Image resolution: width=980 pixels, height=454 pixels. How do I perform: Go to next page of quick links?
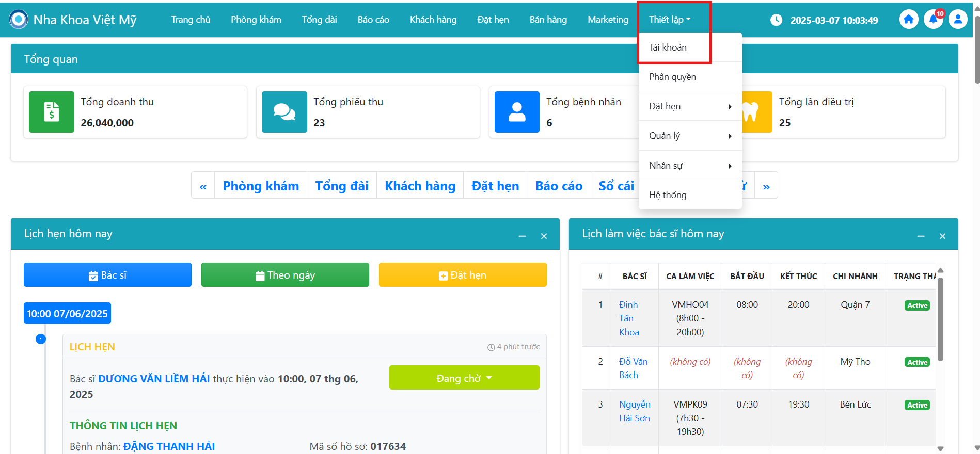(x=766, y=186)
